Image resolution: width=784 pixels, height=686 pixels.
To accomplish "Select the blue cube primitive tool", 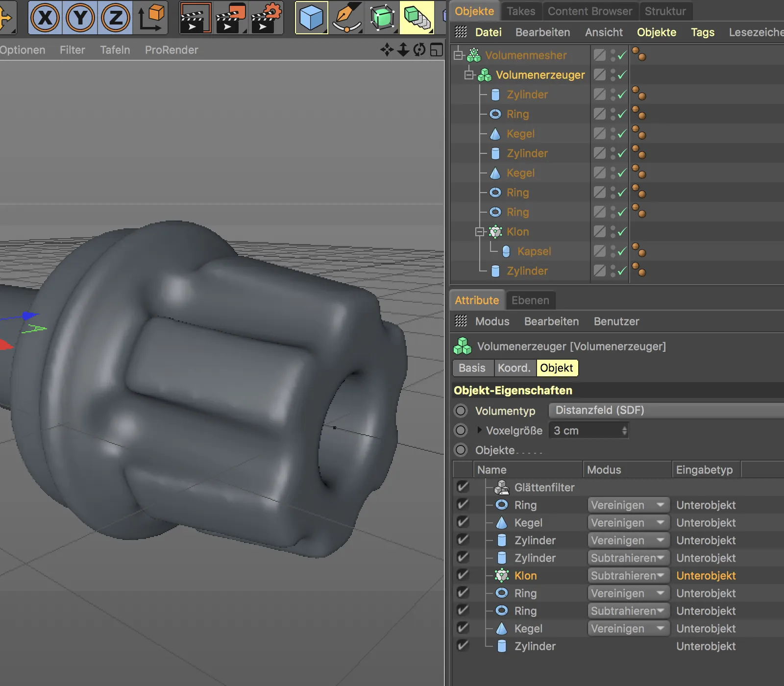I will [311, 18].
